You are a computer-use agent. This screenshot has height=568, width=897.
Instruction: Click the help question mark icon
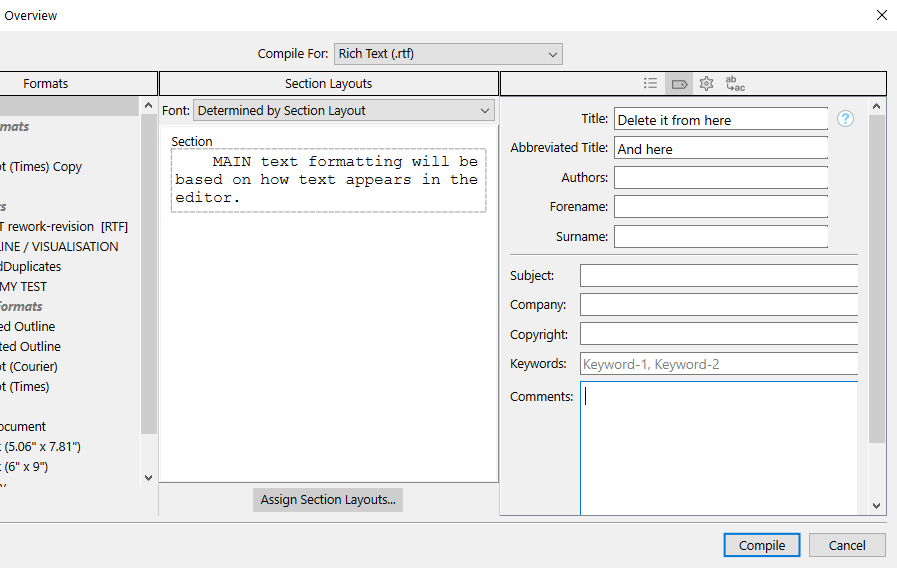846,119
